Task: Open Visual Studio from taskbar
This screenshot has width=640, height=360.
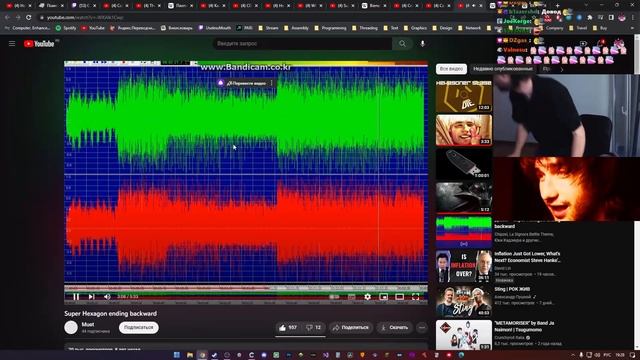Action: pos(325,355)
